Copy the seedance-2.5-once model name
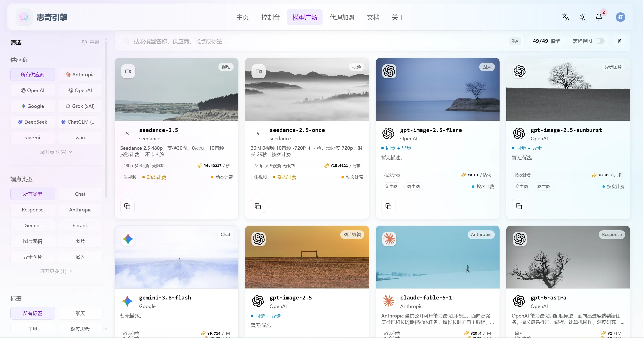 258,206
